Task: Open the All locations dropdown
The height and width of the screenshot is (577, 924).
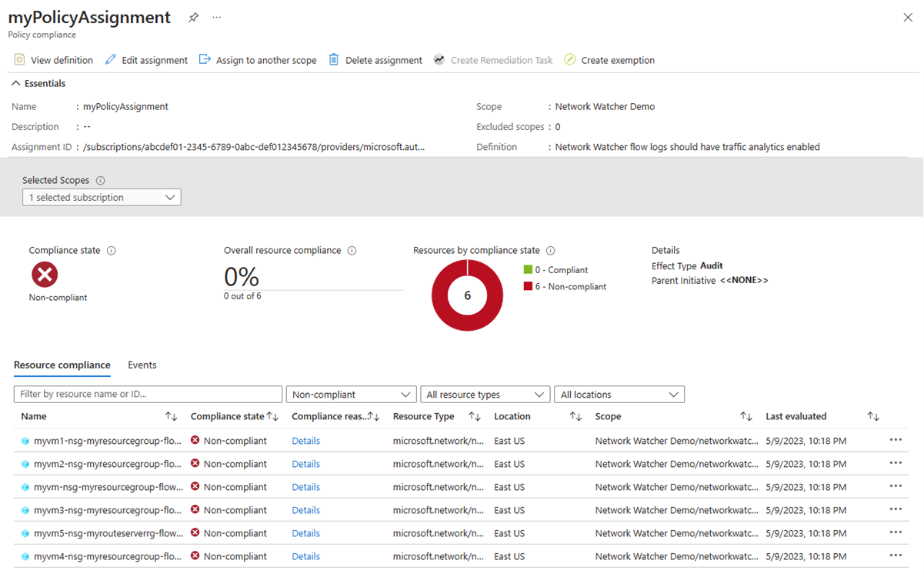Action: tap(619, 395)
